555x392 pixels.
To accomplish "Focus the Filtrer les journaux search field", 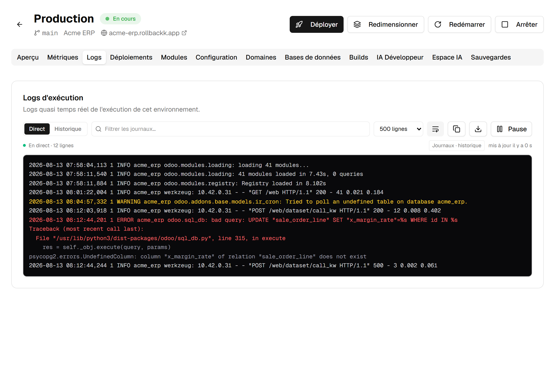I will (230, 129).
